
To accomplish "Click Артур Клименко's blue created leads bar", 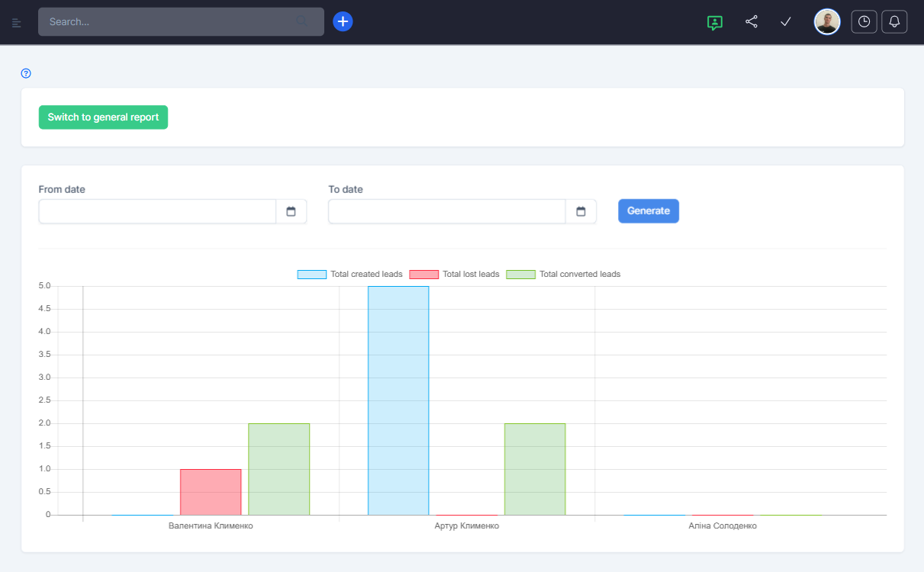I will (x=398, y=400).
